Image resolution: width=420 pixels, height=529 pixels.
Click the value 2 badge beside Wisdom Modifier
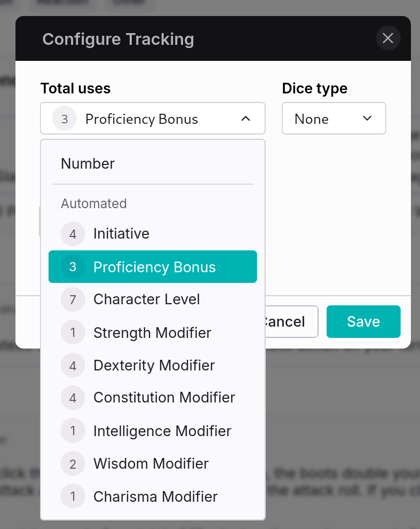(73, 464)
